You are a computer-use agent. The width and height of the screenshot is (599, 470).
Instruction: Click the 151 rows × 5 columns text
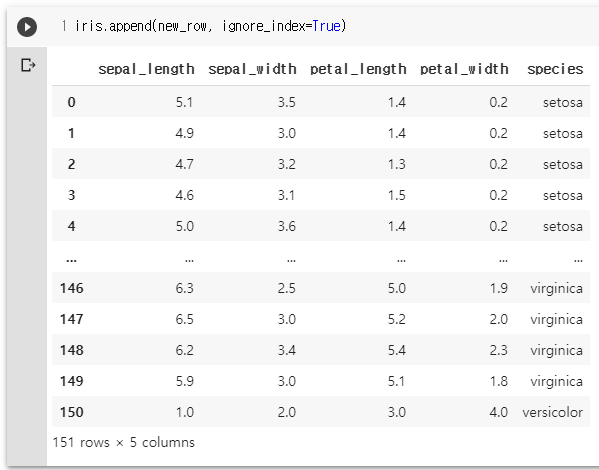pyautogui.click(x=123, y=442)
